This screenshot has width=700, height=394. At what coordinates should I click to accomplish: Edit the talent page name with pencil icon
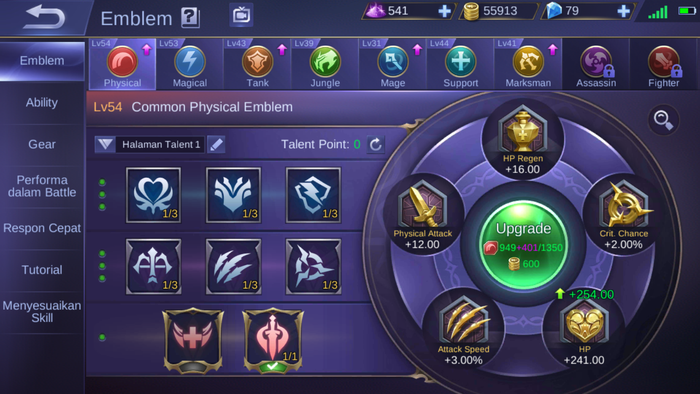(x=217, y=144)
